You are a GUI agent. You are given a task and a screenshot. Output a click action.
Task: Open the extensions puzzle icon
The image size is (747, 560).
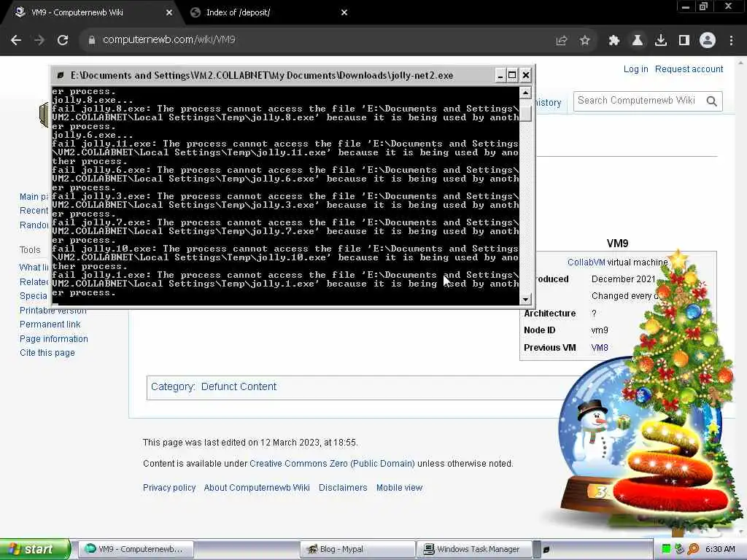[614, 41]
